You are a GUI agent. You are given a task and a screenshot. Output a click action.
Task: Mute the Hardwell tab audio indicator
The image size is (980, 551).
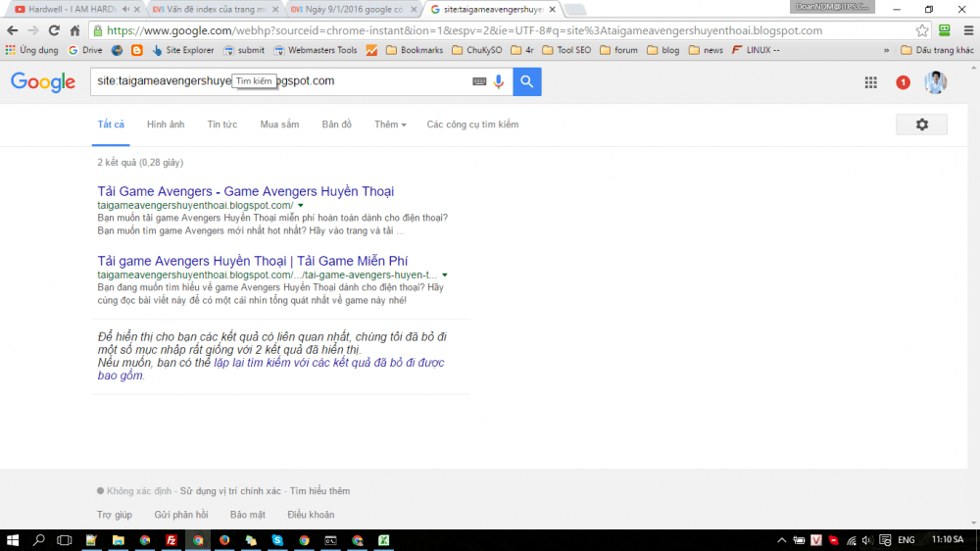[125, 10]
